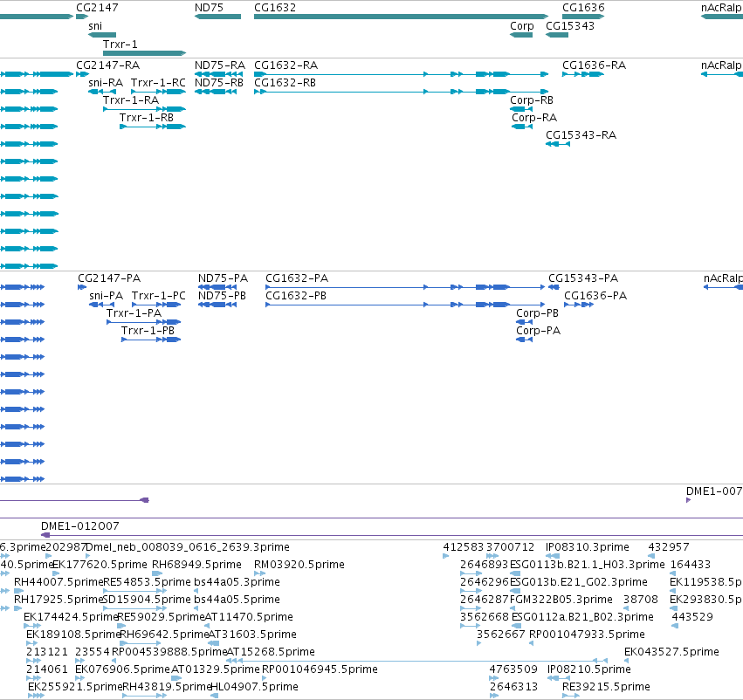Image resolution: width=743 pixels, height=700 pixels.
Task: Select EST RH43819.5prime
Action: click(167, 687)
